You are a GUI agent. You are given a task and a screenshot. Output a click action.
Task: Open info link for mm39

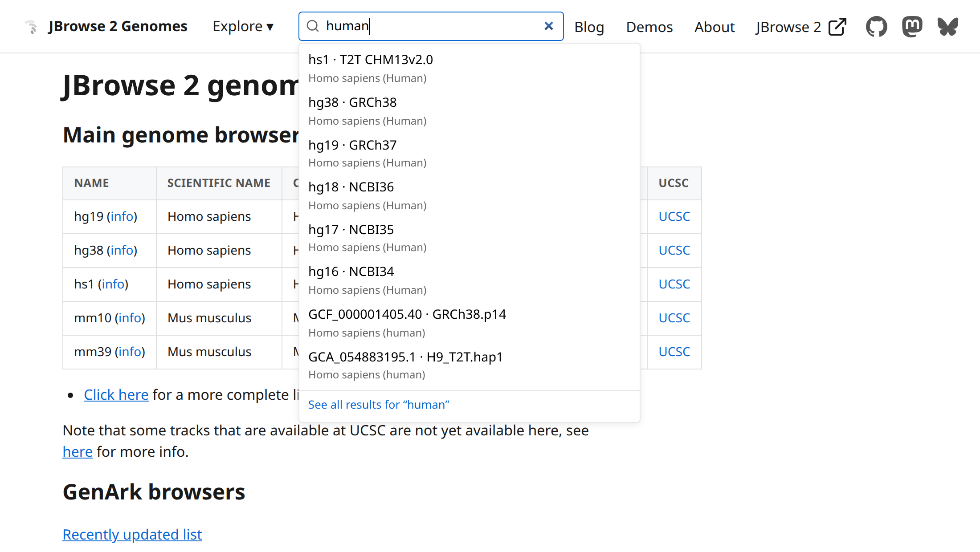130,352
